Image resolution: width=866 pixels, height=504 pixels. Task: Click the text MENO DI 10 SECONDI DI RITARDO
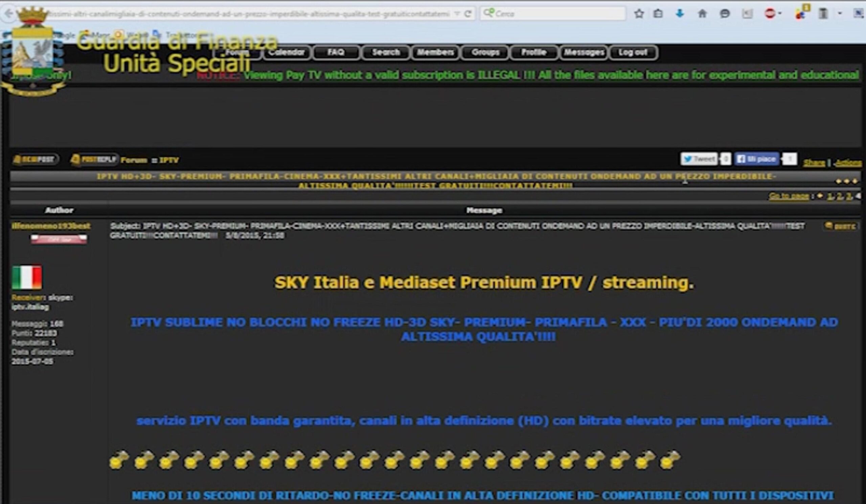click(x=482, y=496)
